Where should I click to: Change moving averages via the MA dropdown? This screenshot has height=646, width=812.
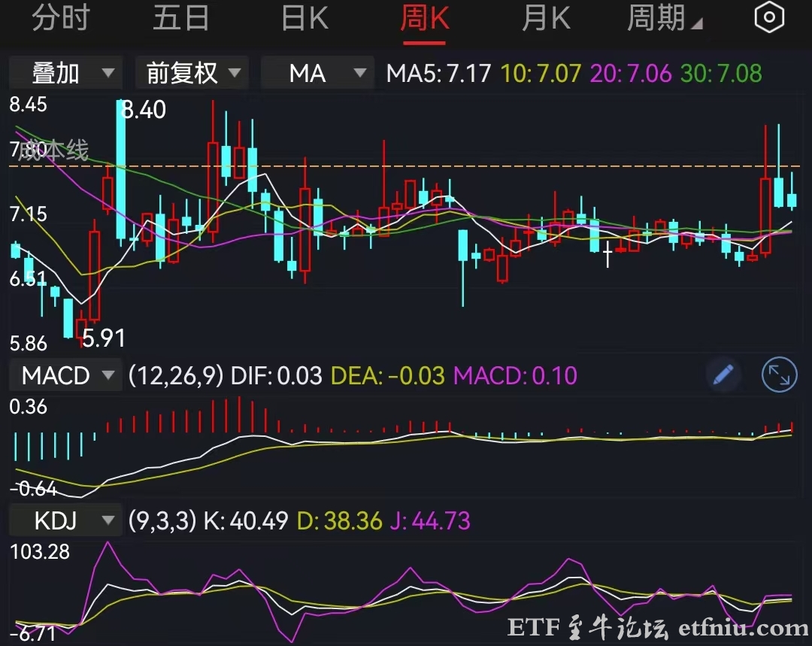(x=317, y=73)
